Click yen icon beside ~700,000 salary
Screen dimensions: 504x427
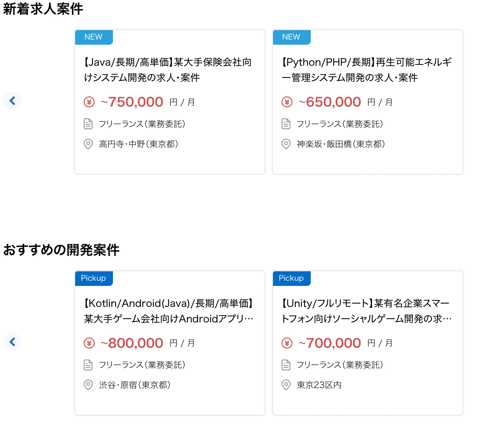pyautogui.click(x=287, y=343)
